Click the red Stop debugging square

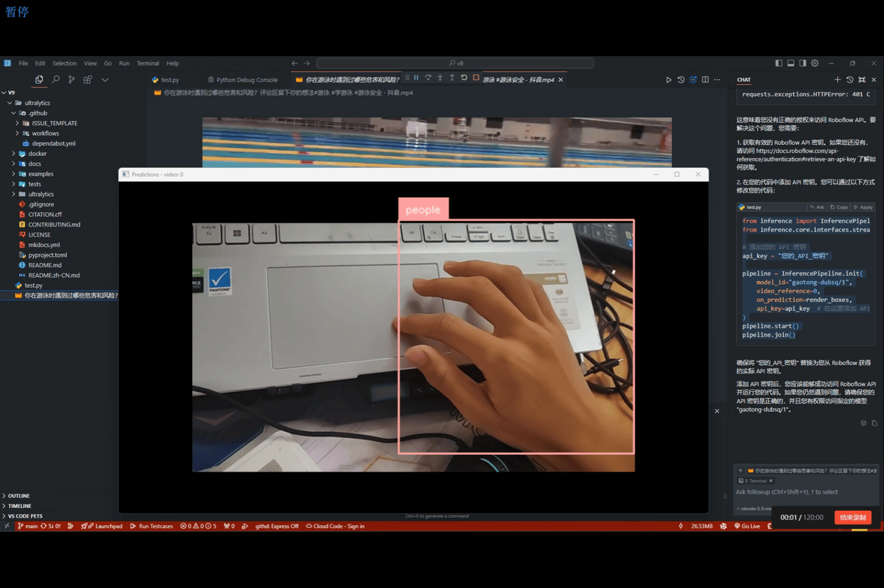click(476, 78)
